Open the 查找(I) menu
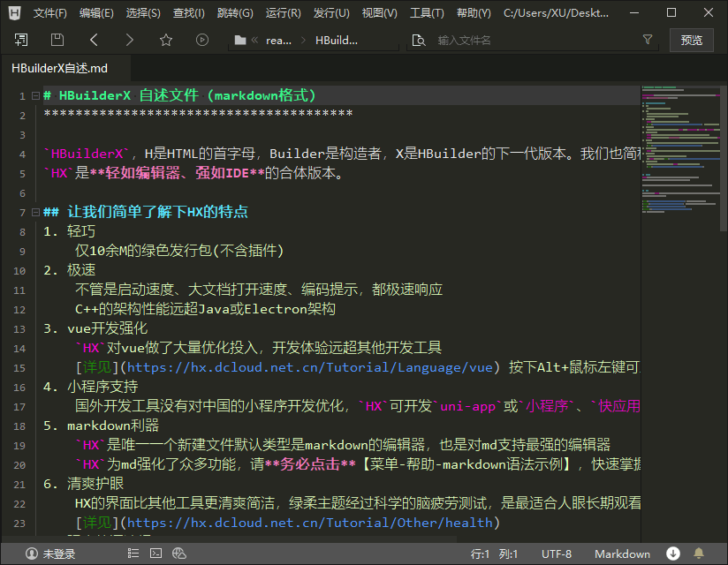The width and height of the screenshot is (728, 565). (x=188, y=13)
